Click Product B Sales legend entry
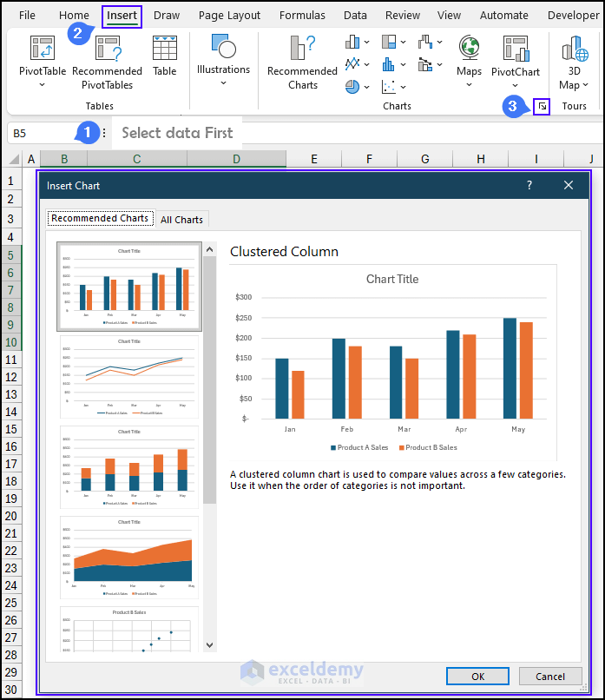605x700 pixels. [428, 447]
